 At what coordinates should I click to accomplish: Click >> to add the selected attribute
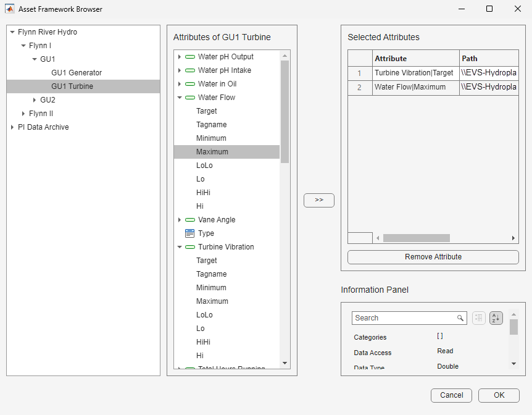(x=318, y=200)
